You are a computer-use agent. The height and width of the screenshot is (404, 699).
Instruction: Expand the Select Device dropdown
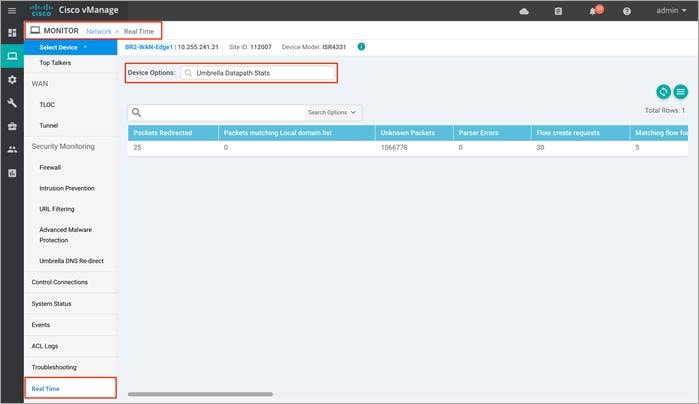point(70,47)
